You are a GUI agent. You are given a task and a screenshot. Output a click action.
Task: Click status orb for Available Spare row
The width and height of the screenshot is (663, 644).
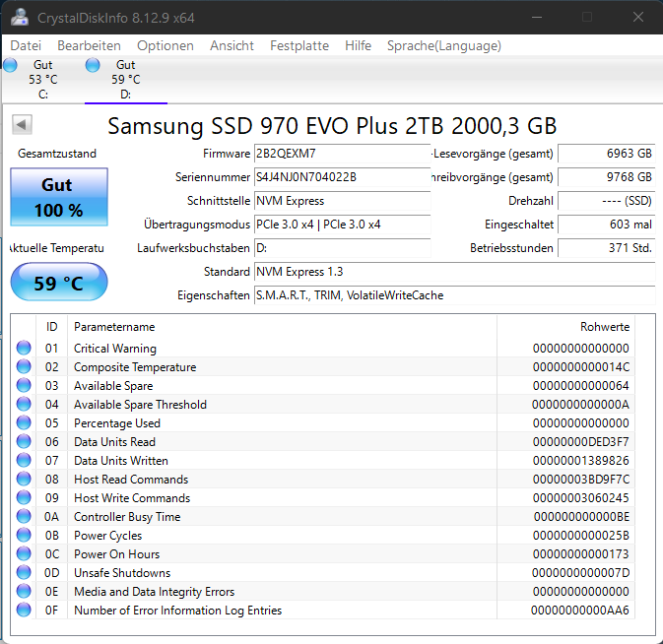pyautogui.click(x=24, y=385)
